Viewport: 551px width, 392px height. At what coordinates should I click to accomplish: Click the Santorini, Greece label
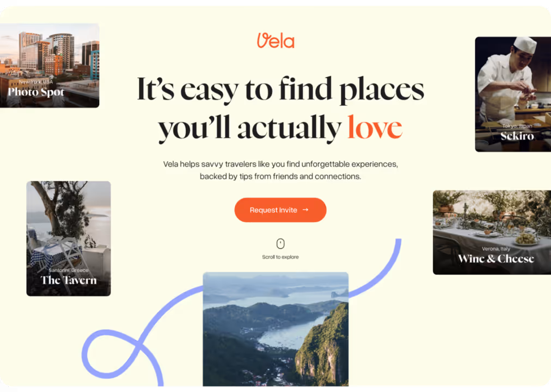point(69,270)
